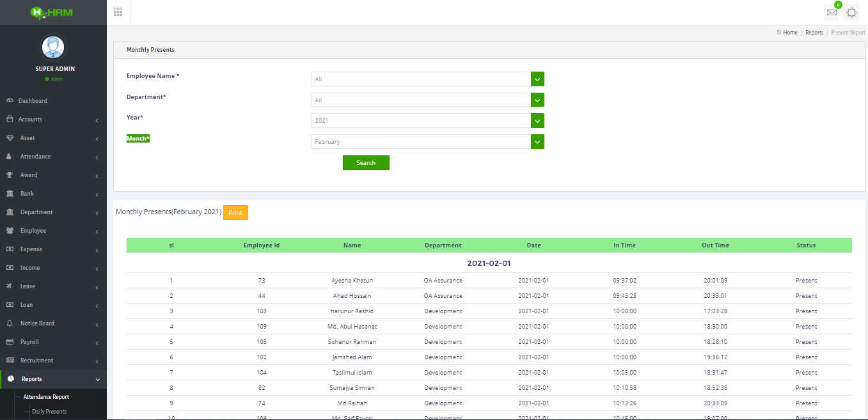Collapse the Reports menu
868x420 pixels.
tap(53, 379)
